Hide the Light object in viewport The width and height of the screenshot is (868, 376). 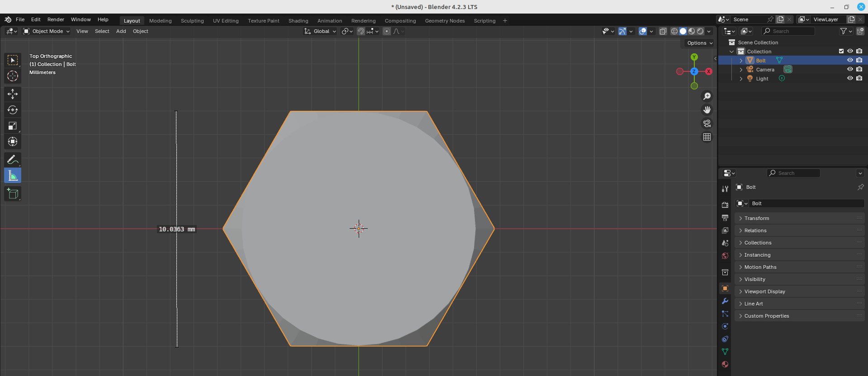point(850,78)
